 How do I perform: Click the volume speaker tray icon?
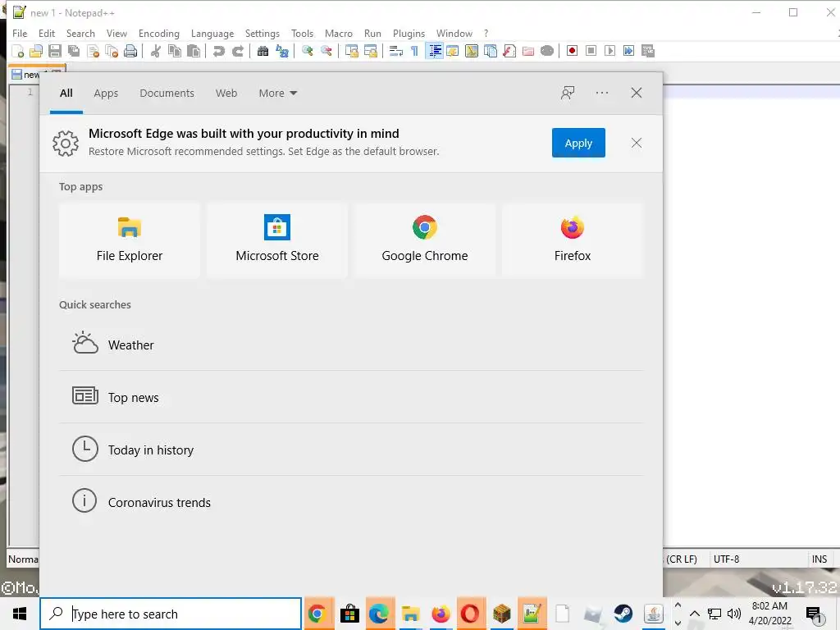734,614
